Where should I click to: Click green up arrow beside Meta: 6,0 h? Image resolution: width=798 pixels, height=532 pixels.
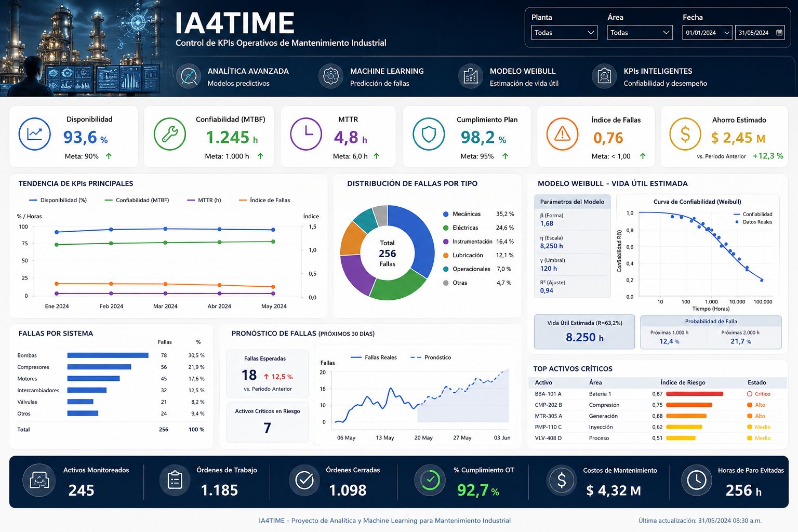tap(377, 156)
